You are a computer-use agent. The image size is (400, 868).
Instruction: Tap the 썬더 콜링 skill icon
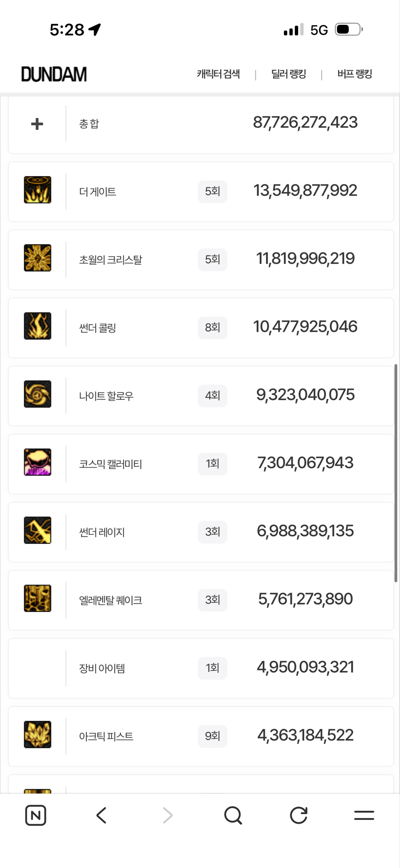click(37, 326)
